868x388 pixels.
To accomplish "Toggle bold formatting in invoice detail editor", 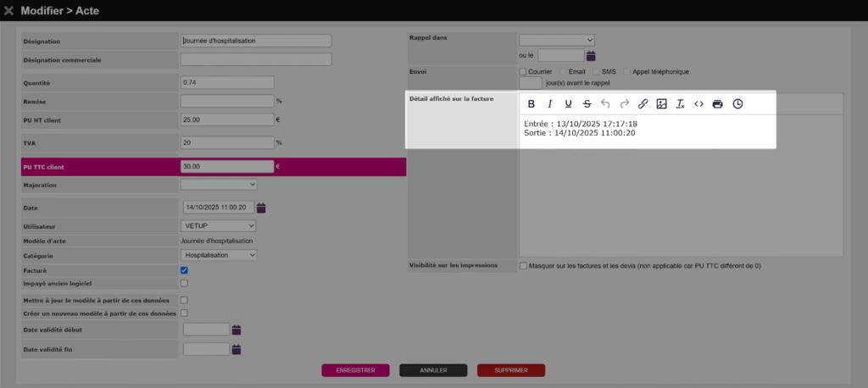I will click(531, 104).
